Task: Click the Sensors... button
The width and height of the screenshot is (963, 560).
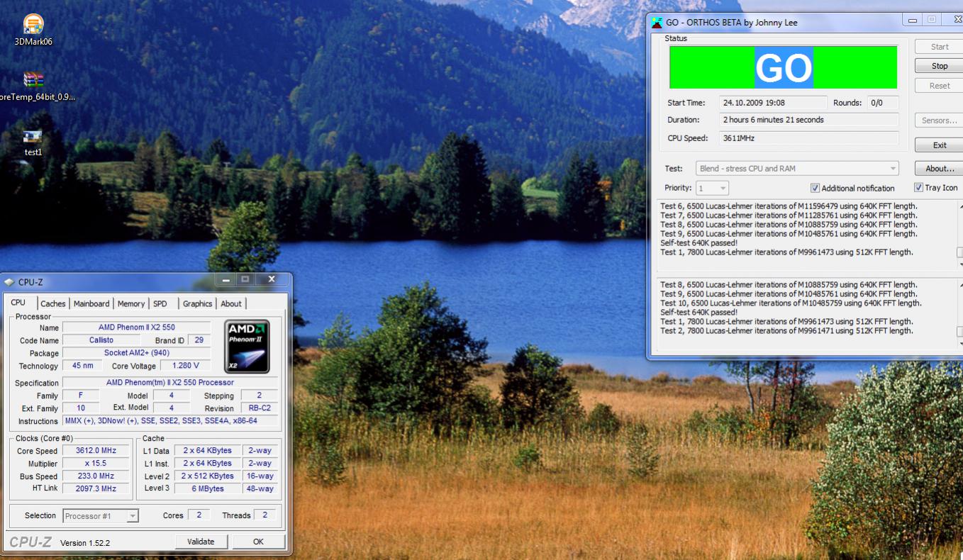Action: click(x=939, y=121)
